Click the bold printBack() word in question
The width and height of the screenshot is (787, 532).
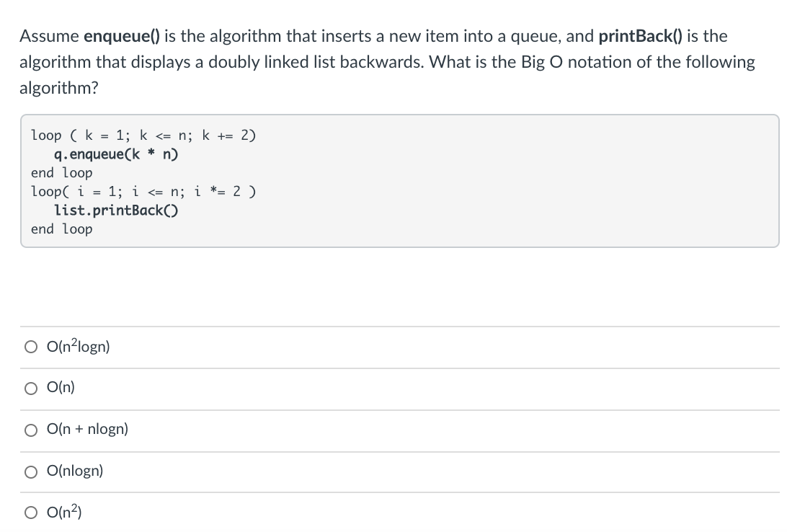point(641,36)
